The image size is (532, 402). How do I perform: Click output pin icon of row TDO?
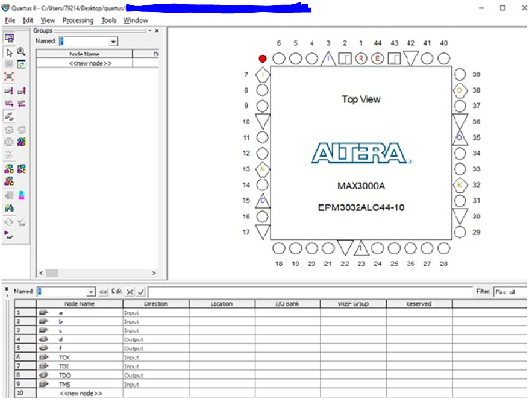coord(43,375)
